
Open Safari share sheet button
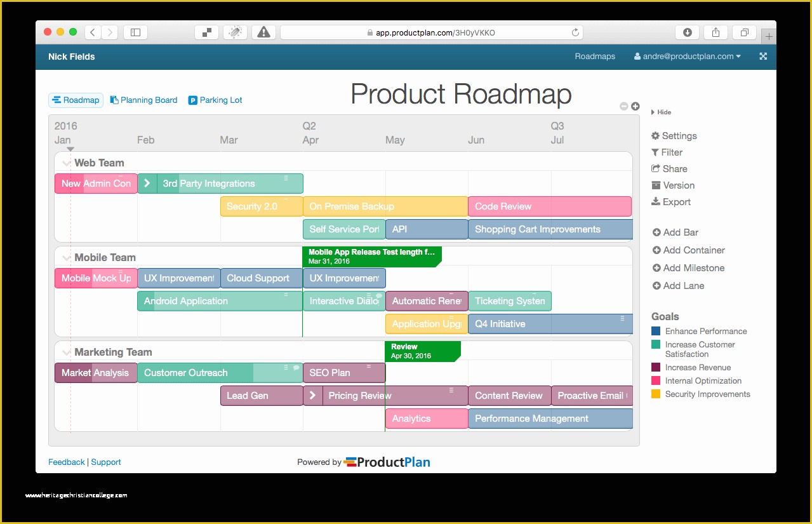pos(715,32)
